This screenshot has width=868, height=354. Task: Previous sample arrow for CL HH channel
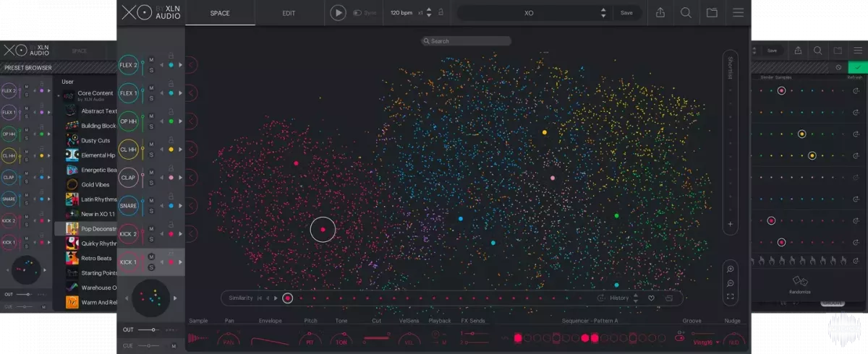162,150
